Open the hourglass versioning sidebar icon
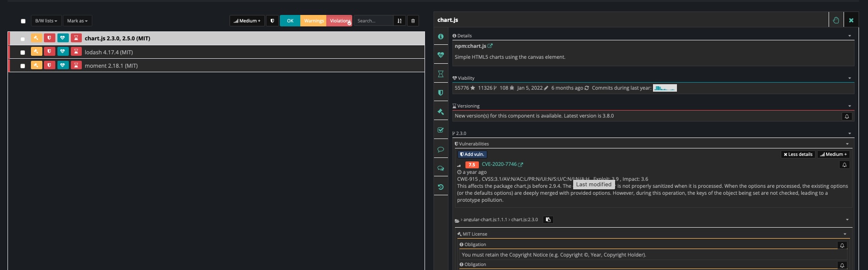Viewport: 868px width, 270px height. coord(440,74)
